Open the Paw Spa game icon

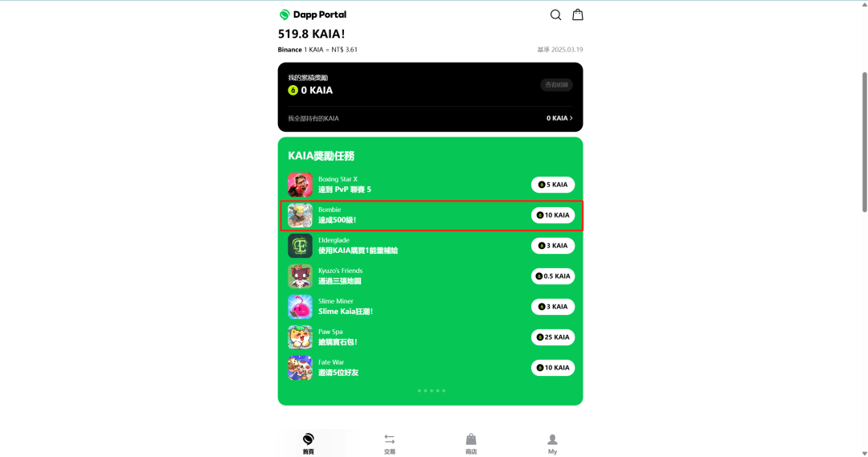[300, 337]
